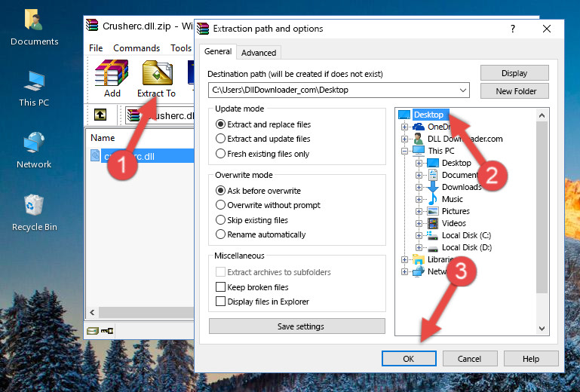The image size is (580, 392).
Task: Expand the DLL Downloader.com tree node
Action: [404, 139]
